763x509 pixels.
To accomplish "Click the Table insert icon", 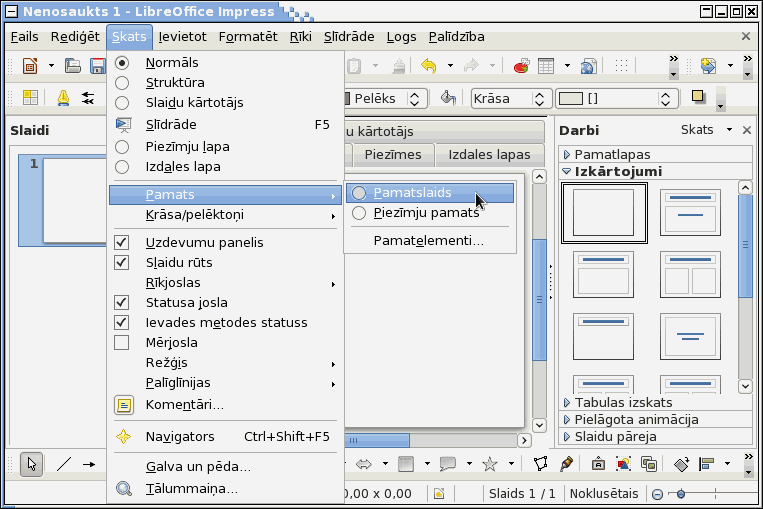I will coord(546,65).
